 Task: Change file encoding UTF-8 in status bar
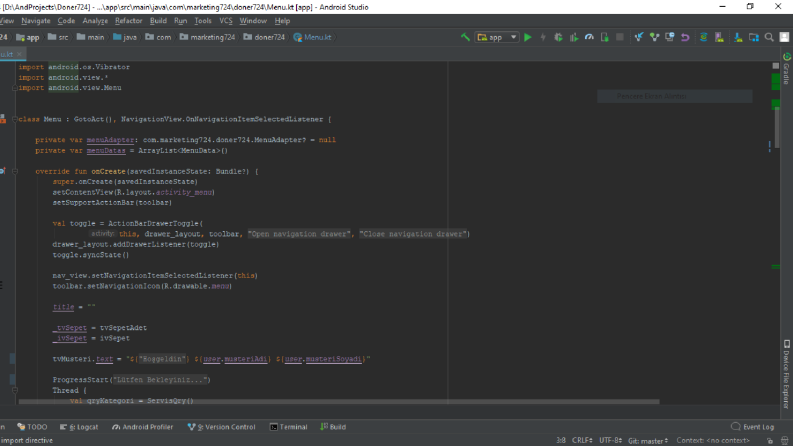tap(610, 440)
